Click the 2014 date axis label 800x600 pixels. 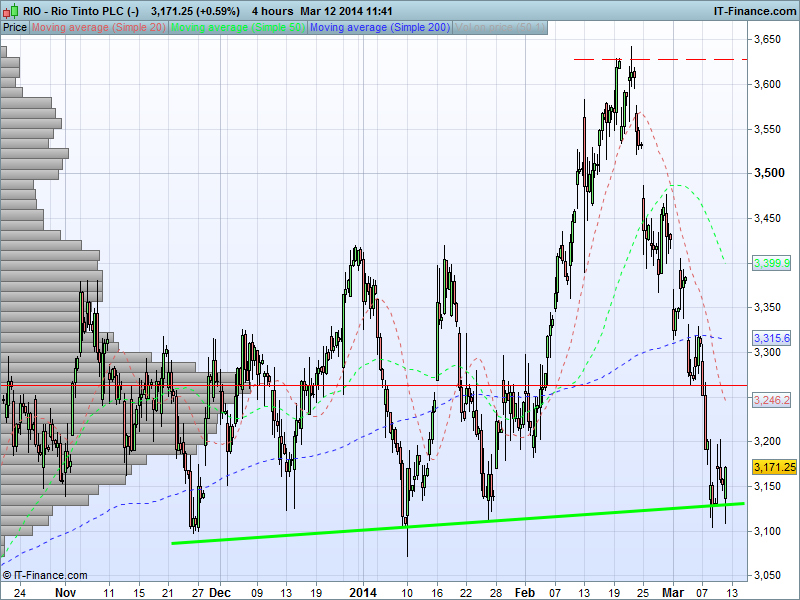click(x=363, y=592)
